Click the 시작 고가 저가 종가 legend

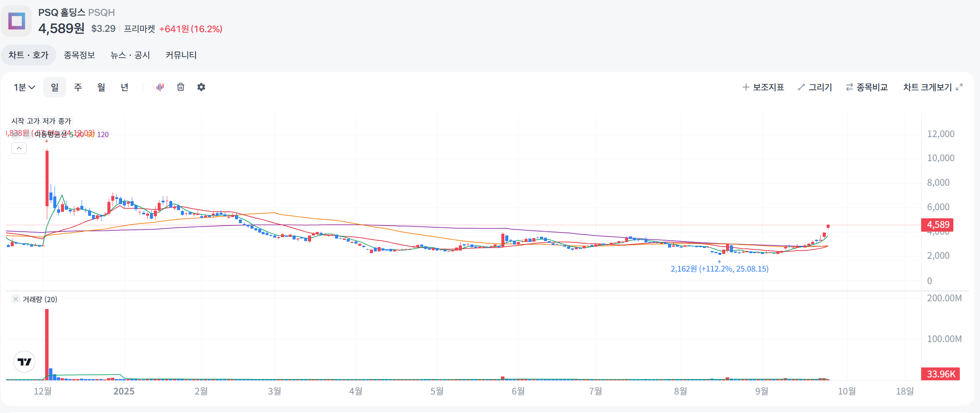[x=41, y=121]
